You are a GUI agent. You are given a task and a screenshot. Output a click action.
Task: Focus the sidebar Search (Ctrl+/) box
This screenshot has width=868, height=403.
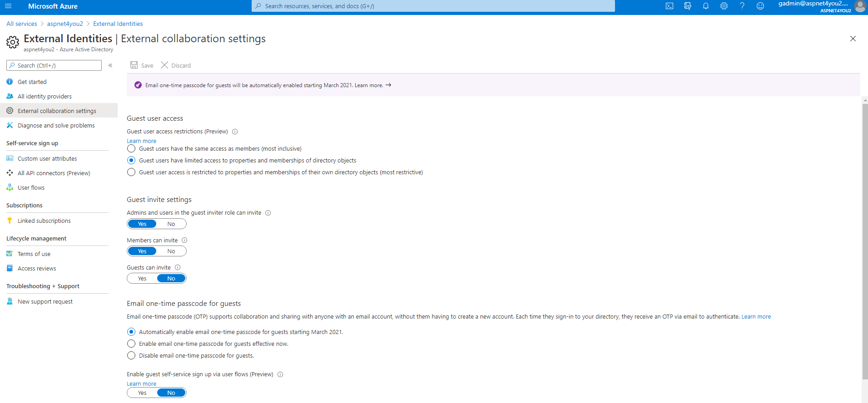pyautogui.click(x=54, y=65)
